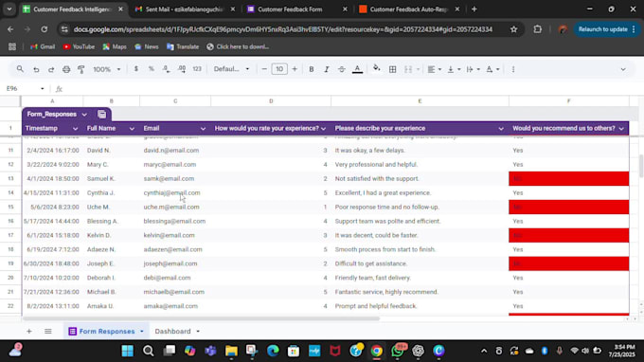Open the fill color picker

pos(376,69)
